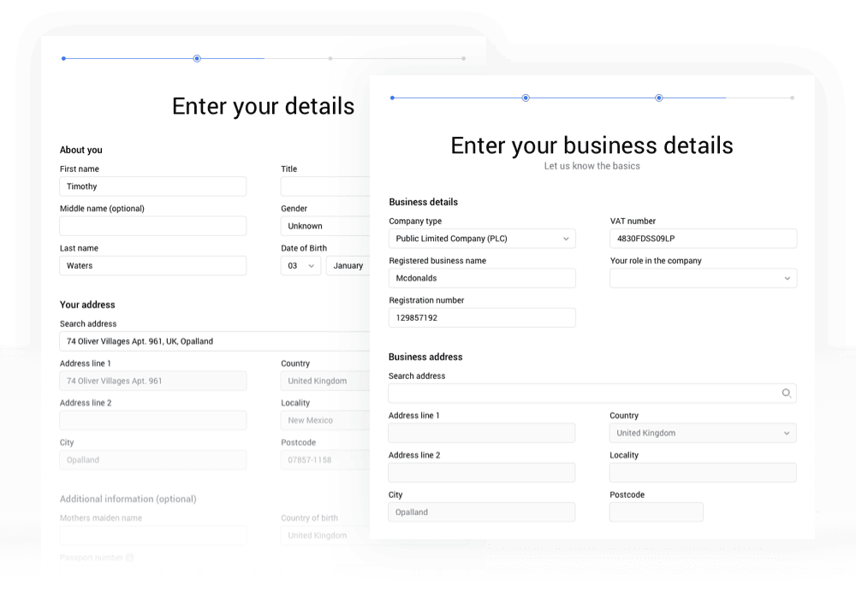Click the Registration number field showing 129857192
Image resolution: width=856 pixels, height=616 pixels.
tap(482, 317)
